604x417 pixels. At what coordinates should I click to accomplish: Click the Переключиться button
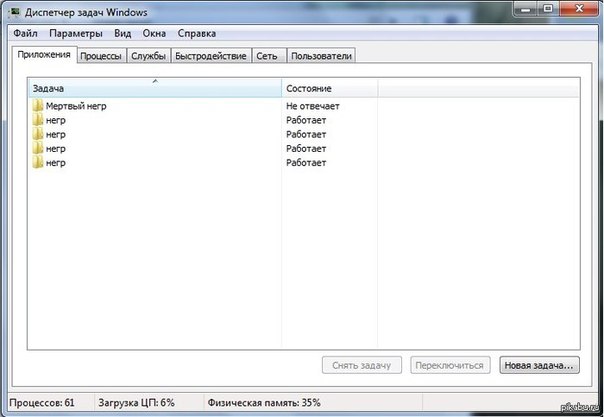(x=450, y=365)
